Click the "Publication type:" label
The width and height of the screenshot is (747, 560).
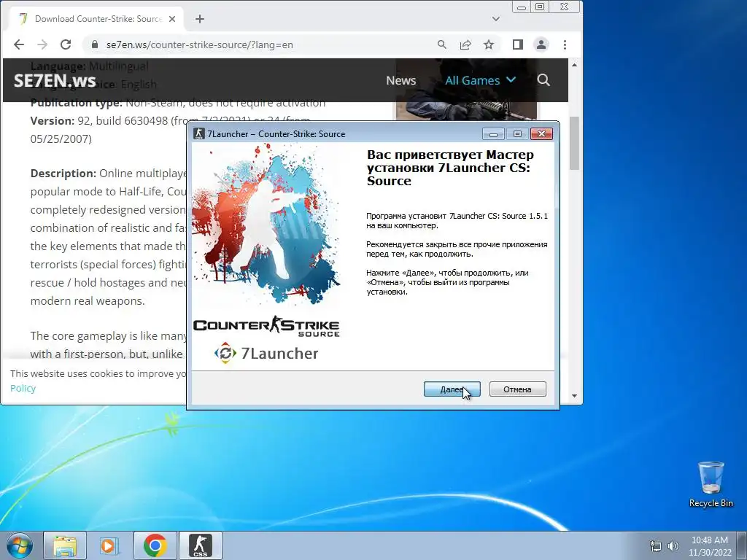(x=77, y=103)
